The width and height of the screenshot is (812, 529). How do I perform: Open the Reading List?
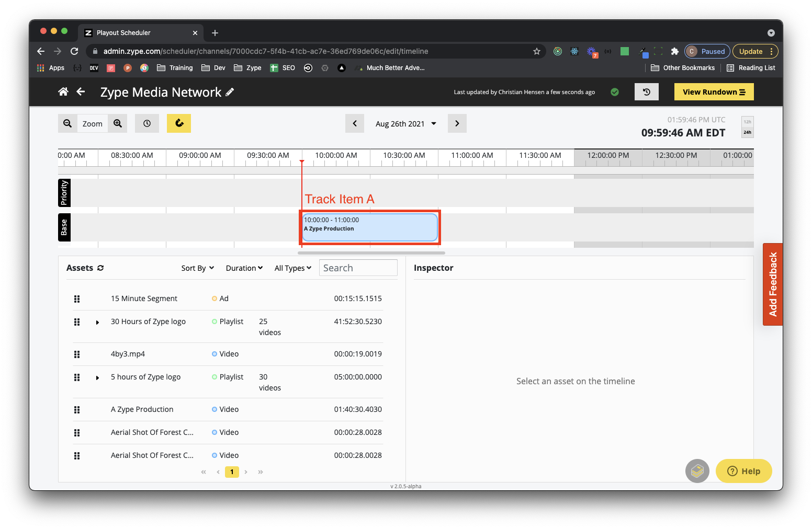pyautogui.click(x=751, y=68)
